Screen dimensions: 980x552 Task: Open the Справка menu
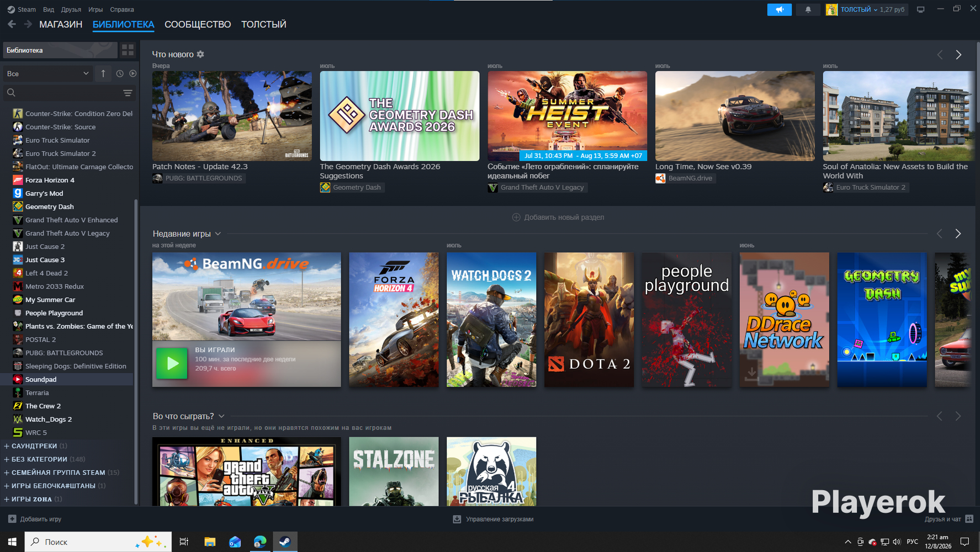point(122,9)
